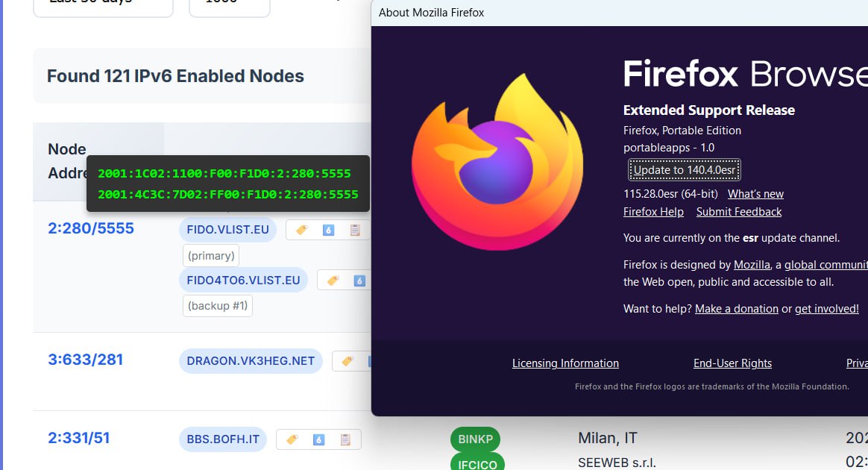The width and height of the screenshot is (868, 470).
Task: Click the clipboard icon beside FIDO.VLIST.EU
Action: tap(355, 231)
